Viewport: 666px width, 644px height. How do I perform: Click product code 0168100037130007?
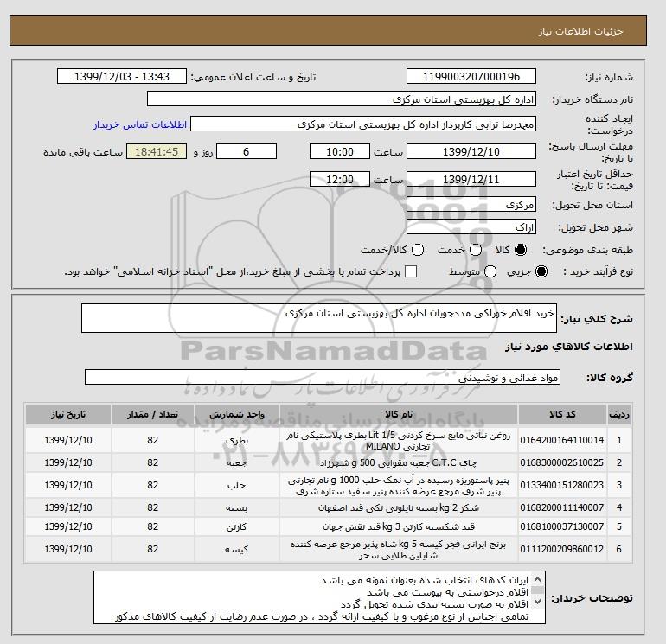(x=562, y=526)
